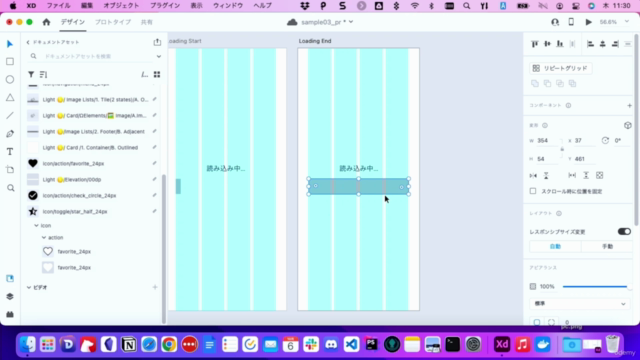Select the Loading End artboard title
The width and height of the screenshot is (640, 360).
[315, 41]
